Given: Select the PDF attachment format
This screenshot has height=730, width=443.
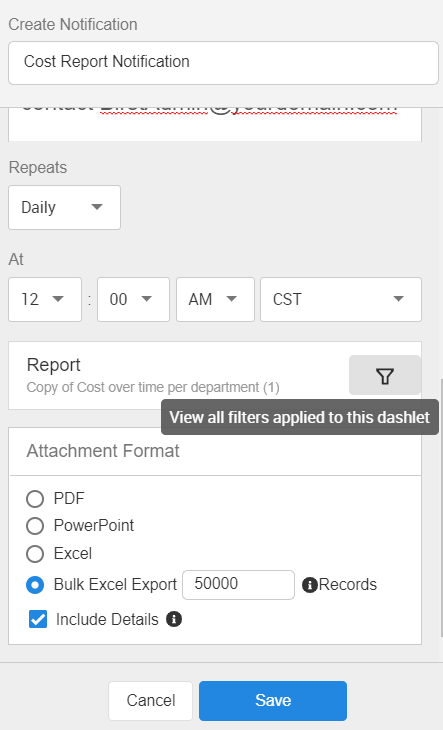Looking at the screenshot, I should coord(35,499).
